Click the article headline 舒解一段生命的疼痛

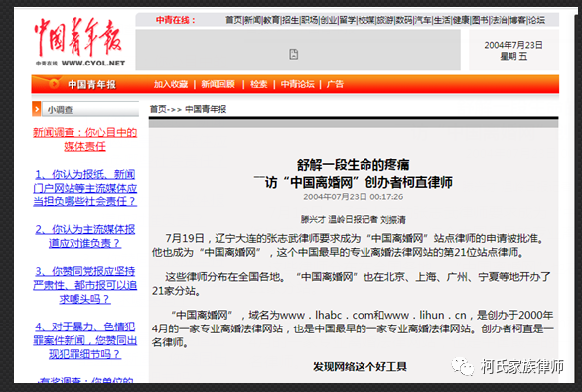click(353, 165)
